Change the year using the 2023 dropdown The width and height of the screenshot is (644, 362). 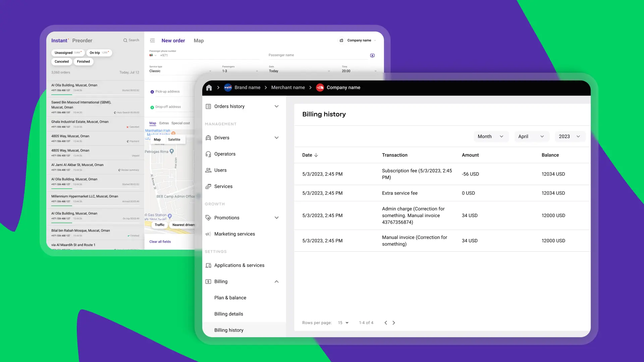point(570,136)
